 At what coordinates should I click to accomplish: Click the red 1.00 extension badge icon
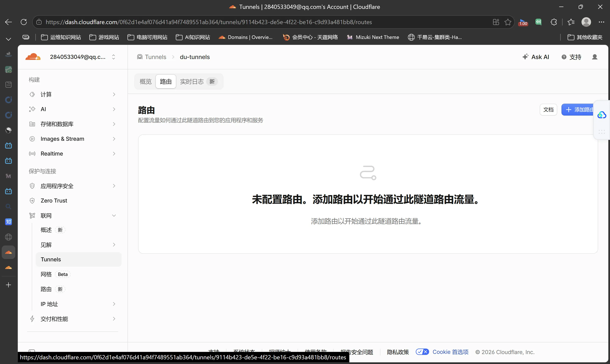coord(523,22)
